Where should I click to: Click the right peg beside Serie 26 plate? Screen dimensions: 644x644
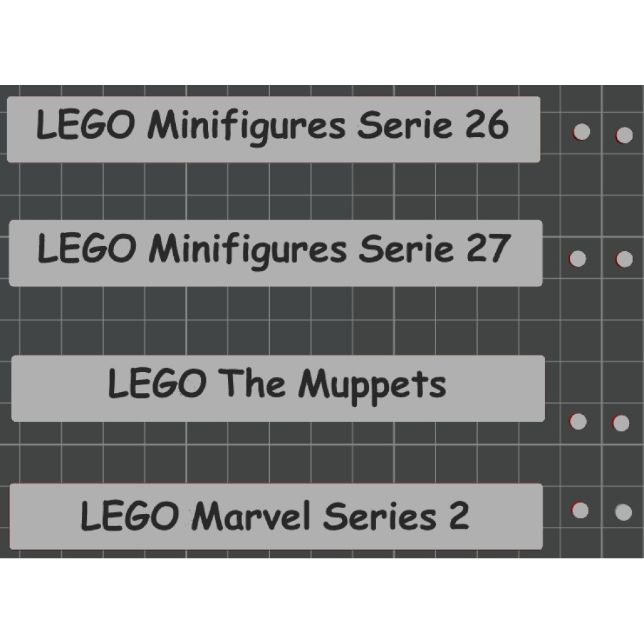[623, 135]
